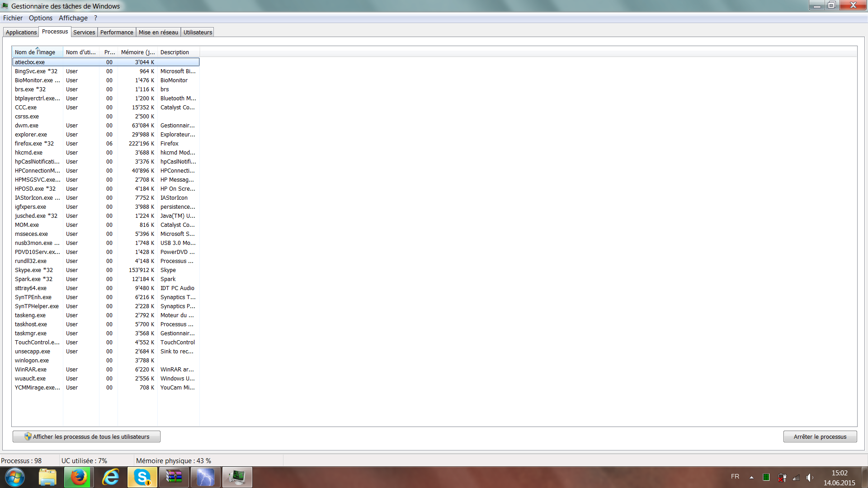Sort by Description column header

(x=178, y=52)
